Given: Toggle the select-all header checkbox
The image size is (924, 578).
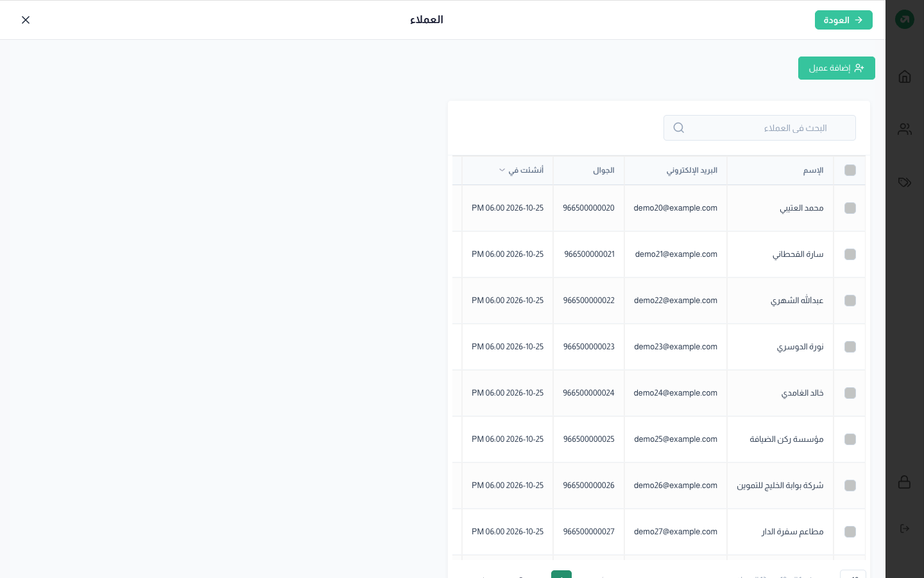Looking at the screenshot, I should [x=850, y=170].
